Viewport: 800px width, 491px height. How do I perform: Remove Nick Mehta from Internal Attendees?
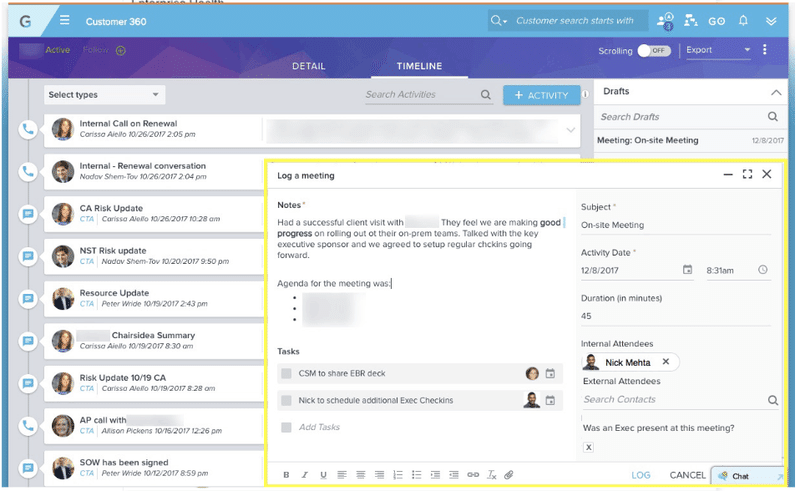(x=665, y=361)
